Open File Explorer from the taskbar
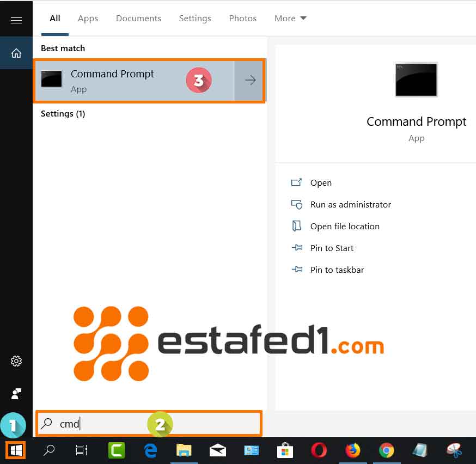Screen dimensions: 476x464 click(x=184, y=450)
